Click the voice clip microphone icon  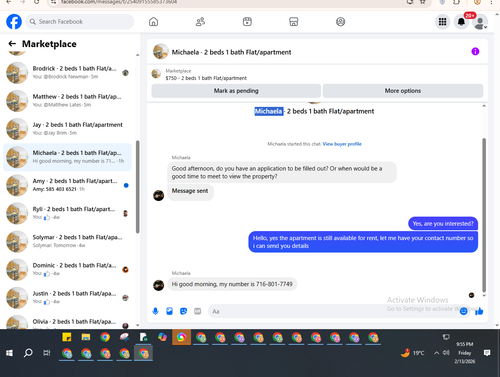(x=155, y=311)
